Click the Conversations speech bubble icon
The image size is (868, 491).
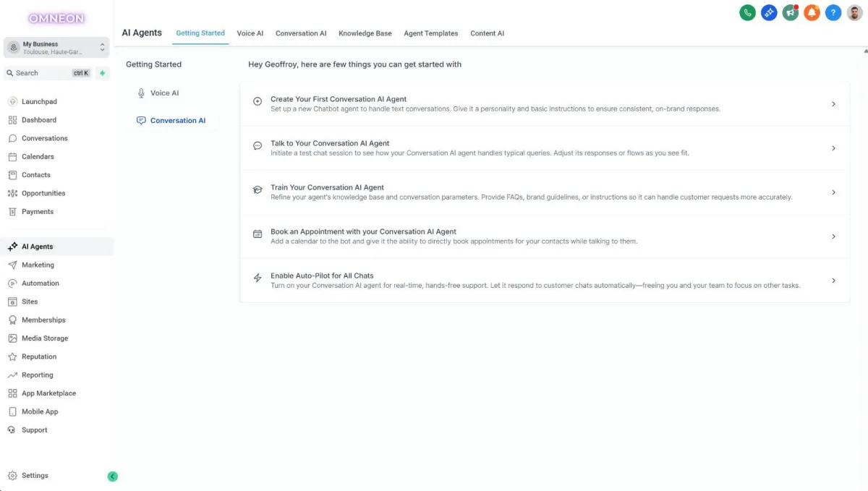[x=12, y=138]
